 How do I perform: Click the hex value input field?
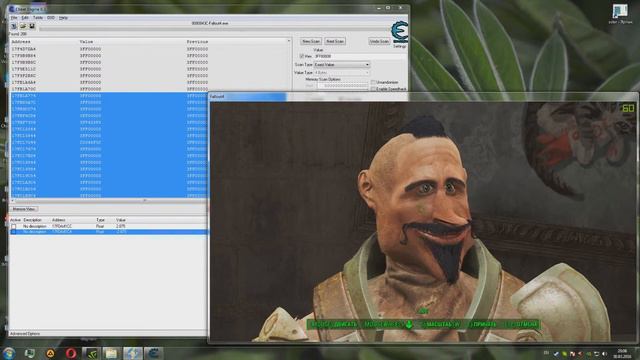coord(360,56)
